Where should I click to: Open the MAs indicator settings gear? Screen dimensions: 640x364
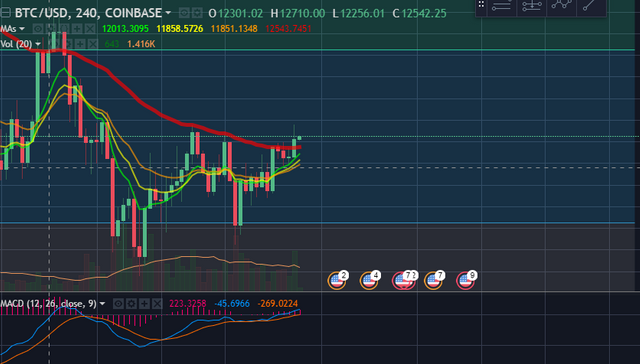(51, 29)
